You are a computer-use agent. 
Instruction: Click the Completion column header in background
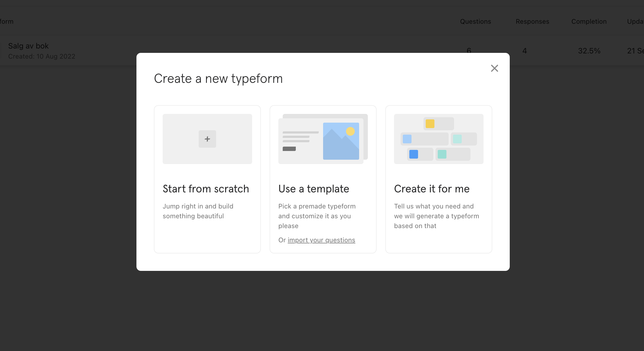coord(589,22)
